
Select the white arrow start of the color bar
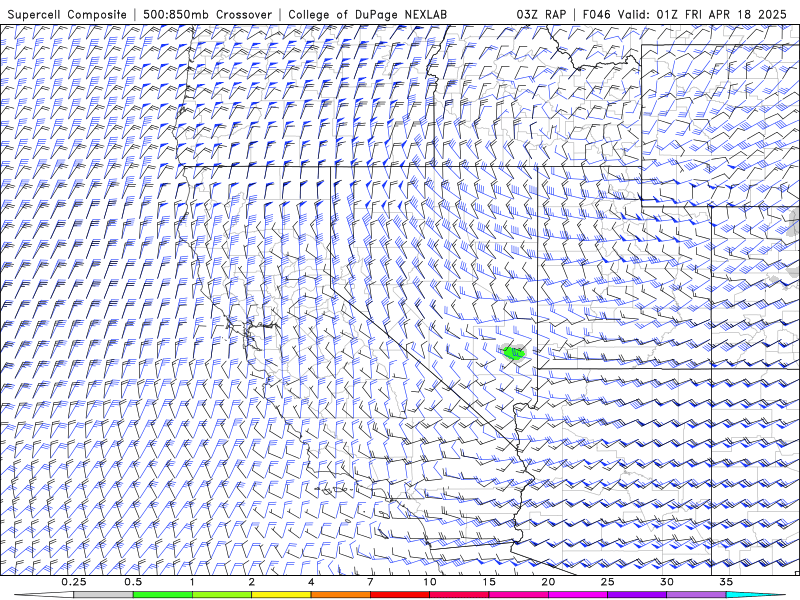point(44,595)
